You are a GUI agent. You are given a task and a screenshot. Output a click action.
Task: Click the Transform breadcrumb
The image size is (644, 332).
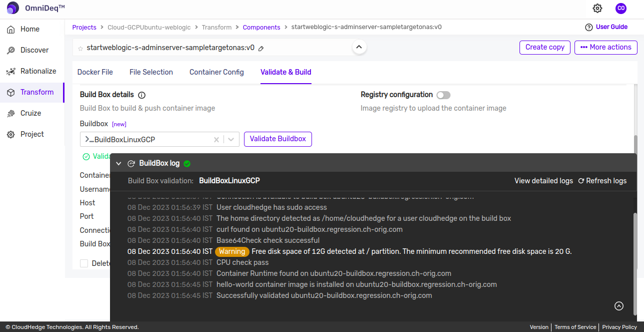(x=216, y=28)
